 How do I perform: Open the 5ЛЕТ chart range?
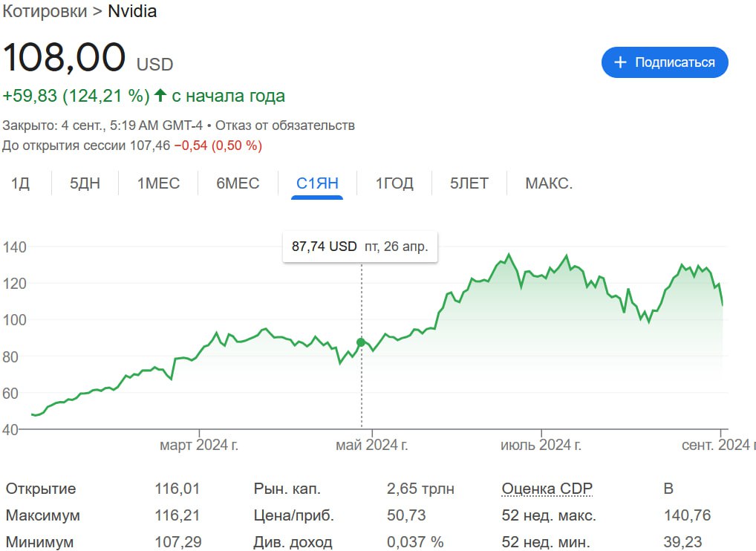click(x=469, y=183)
